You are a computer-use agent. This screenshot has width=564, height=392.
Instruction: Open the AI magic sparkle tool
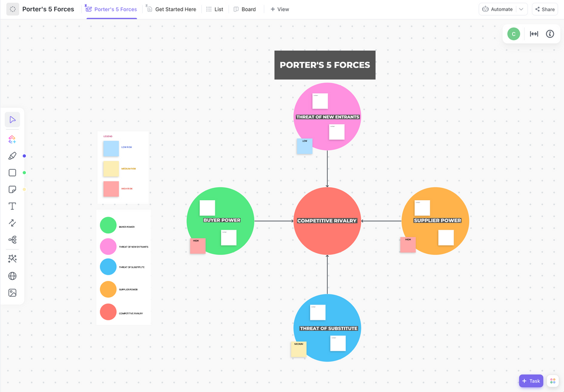click(12, 259)
